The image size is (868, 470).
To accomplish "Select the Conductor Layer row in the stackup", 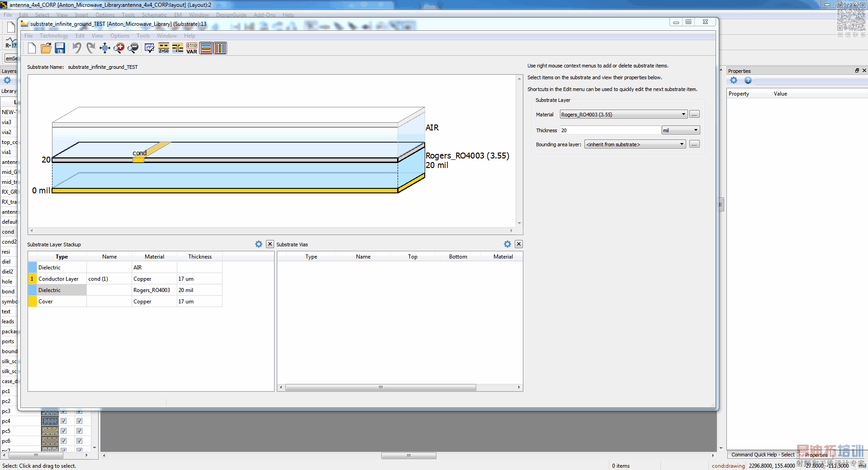I will click(125, 279).
